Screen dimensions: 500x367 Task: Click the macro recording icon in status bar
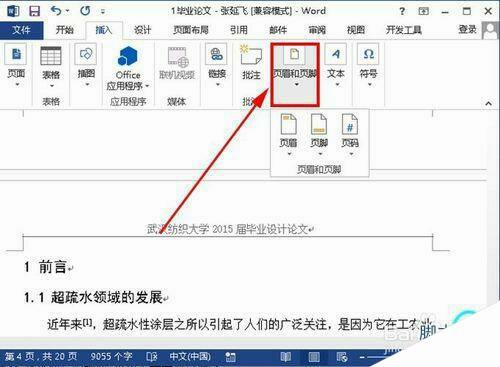pyautogui.click(x=230, y=357)
